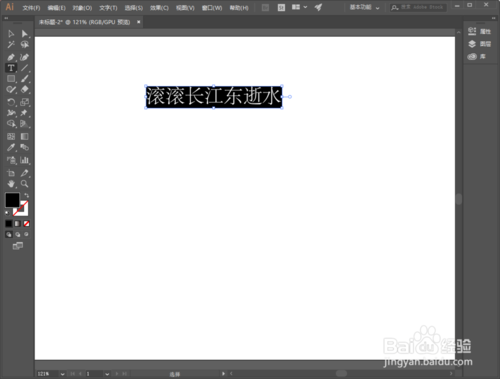This screenshot has width=500, height=379.
Task: Select the Artboard tool
Action: [11, 173]
